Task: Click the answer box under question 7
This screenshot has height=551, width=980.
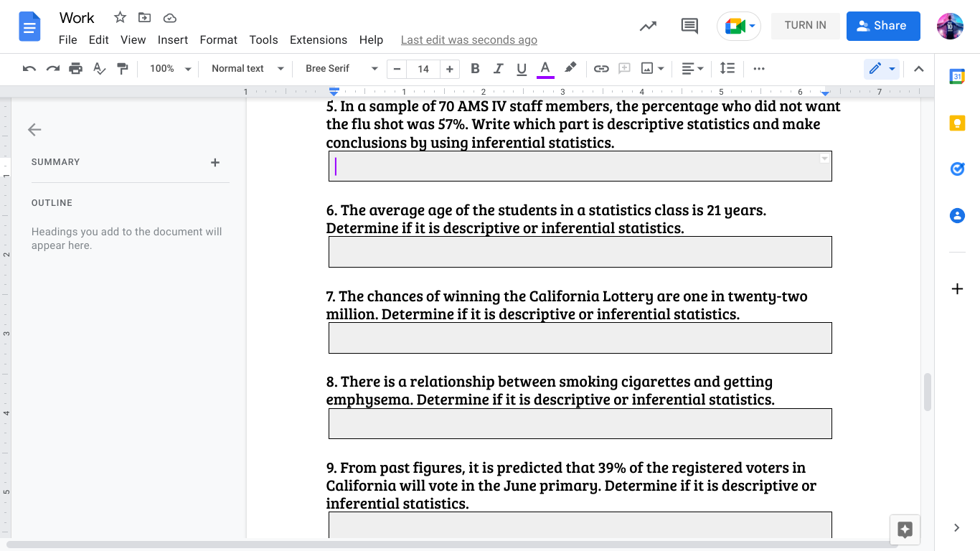Action: click(x=580, y=338)
